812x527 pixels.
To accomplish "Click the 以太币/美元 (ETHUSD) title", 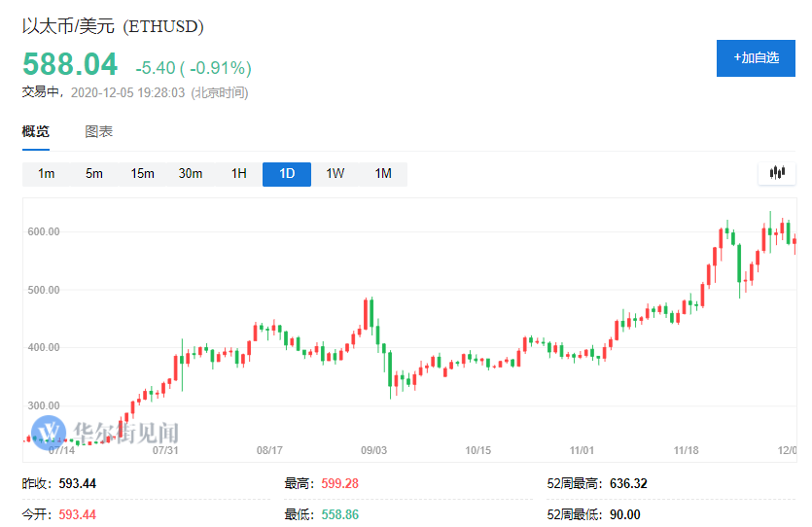I will [113, 26].
